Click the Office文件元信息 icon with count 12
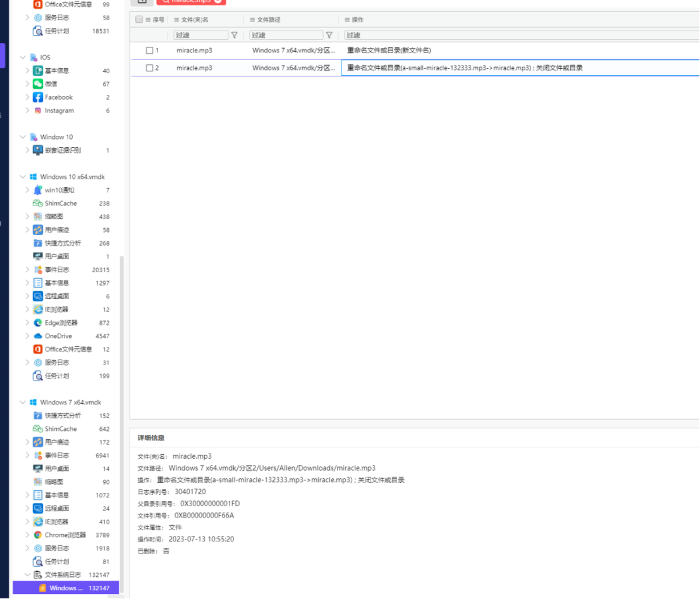Screen dimensions: 700x599 pyautogui.click(x=38, y=349)
